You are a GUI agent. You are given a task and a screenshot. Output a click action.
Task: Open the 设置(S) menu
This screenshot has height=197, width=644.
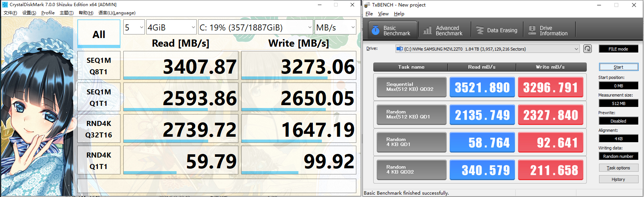[29, 13]
